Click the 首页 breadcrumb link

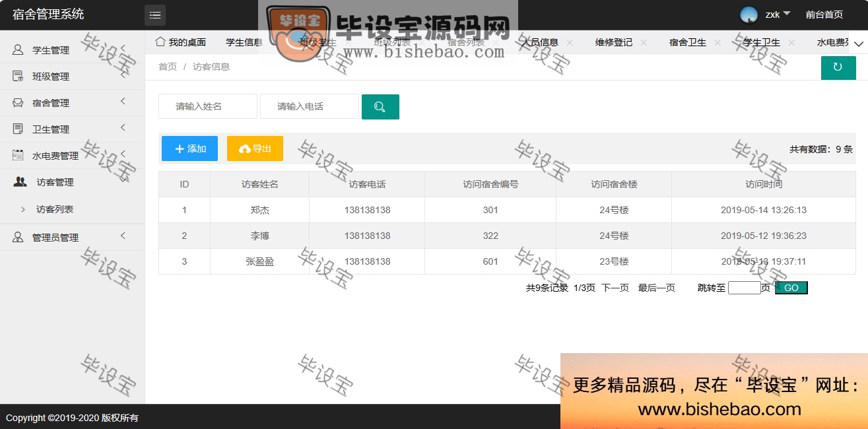[x=168, y=67]
